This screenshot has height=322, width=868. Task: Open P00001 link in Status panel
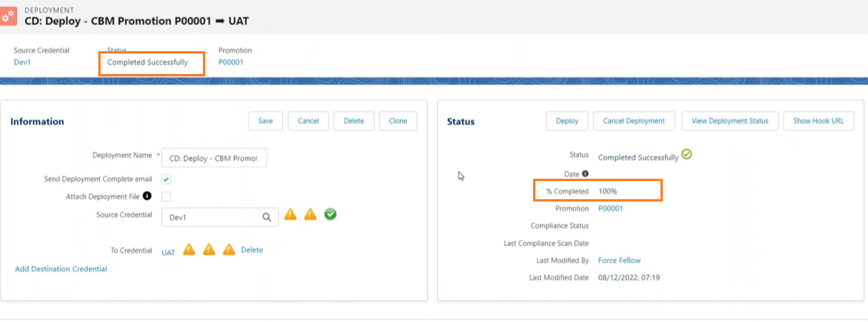point(611,209)
